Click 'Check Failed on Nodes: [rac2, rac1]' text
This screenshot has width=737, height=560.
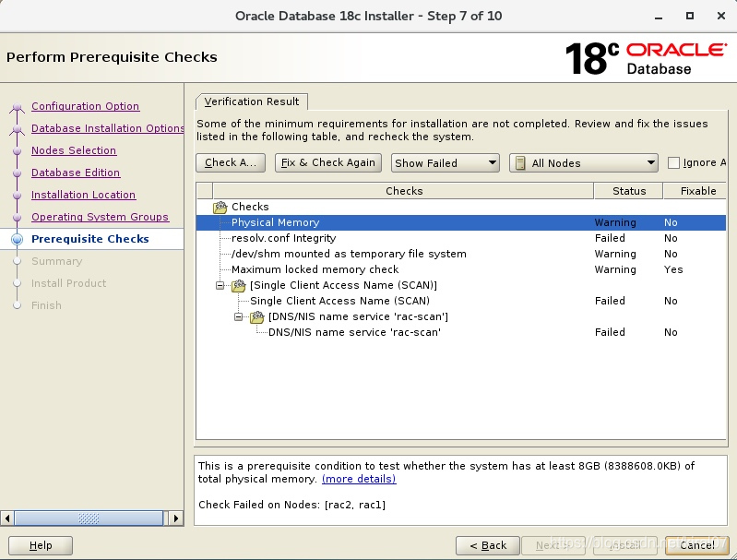[291, 505]
